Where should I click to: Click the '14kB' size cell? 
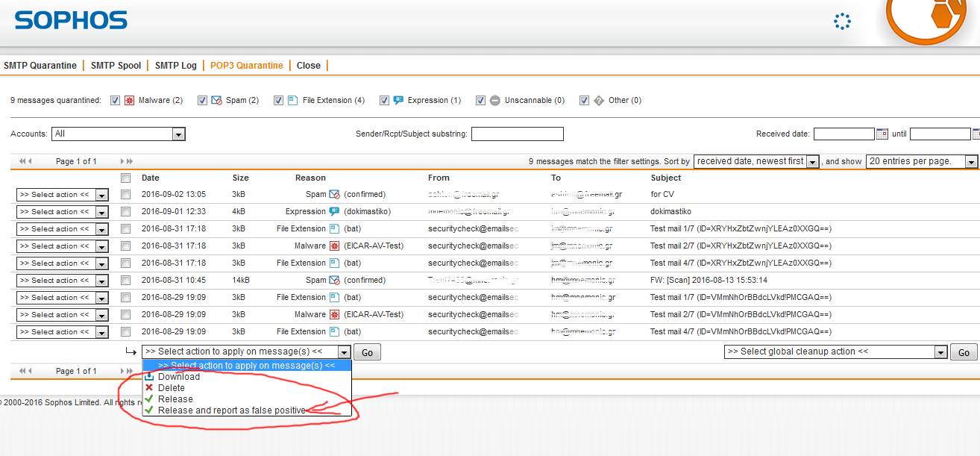(x=241, y=281)
